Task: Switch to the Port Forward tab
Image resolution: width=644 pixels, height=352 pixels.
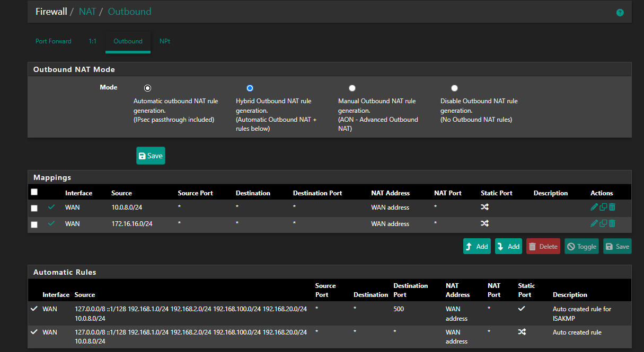Action: (54, 41)
